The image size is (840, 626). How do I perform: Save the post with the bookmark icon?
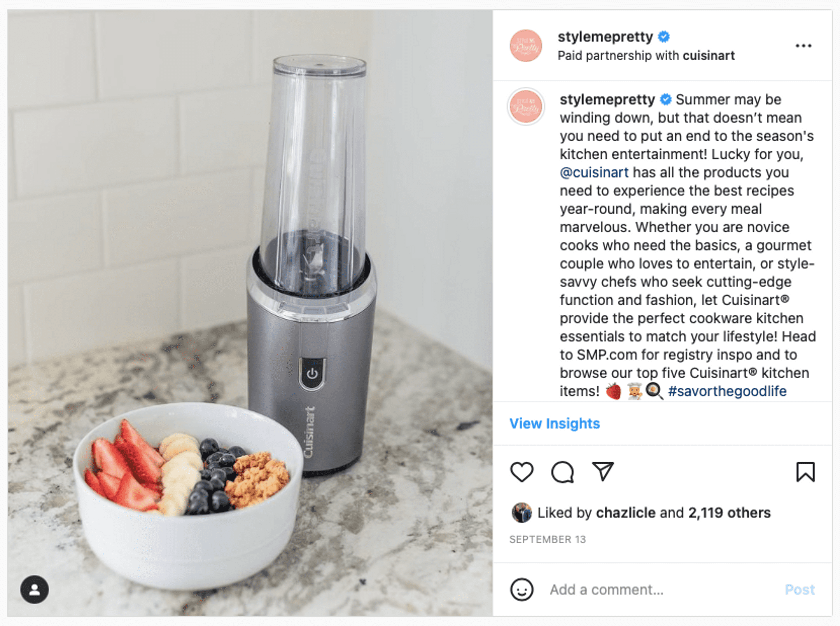(805, 472)
